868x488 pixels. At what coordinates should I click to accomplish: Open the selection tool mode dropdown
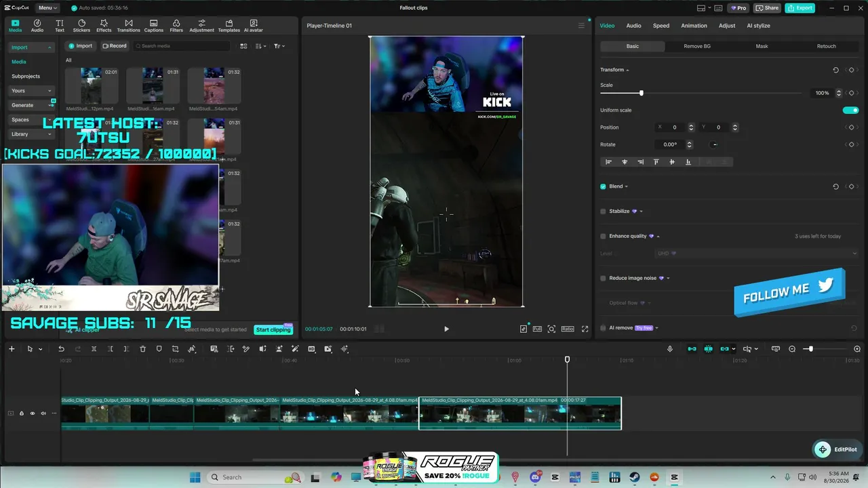pyautogui.click(x=41, y=349)
